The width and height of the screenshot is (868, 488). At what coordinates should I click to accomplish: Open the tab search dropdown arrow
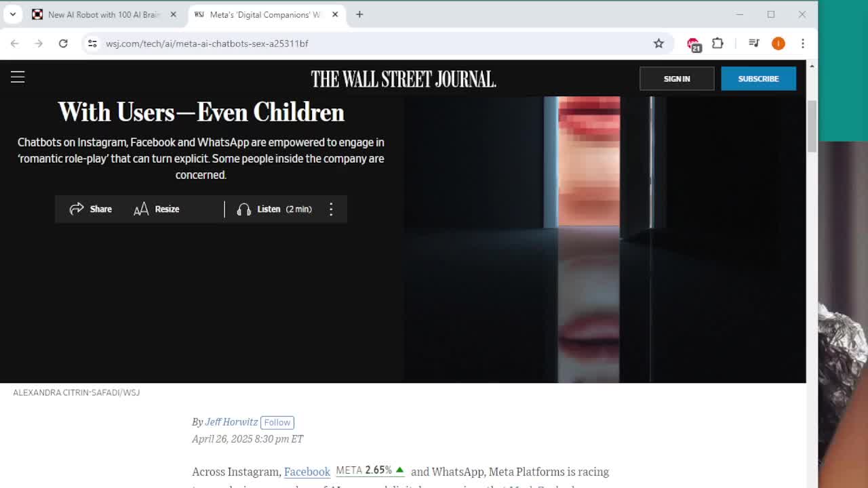(x=13, y=14)
